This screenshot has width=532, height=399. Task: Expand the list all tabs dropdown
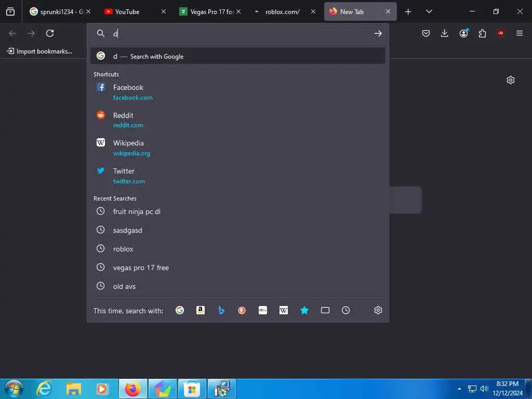point(429,11)
